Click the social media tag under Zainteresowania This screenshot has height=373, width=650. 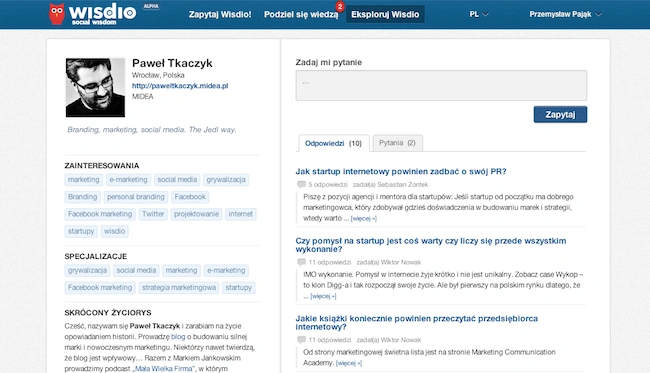177,180
